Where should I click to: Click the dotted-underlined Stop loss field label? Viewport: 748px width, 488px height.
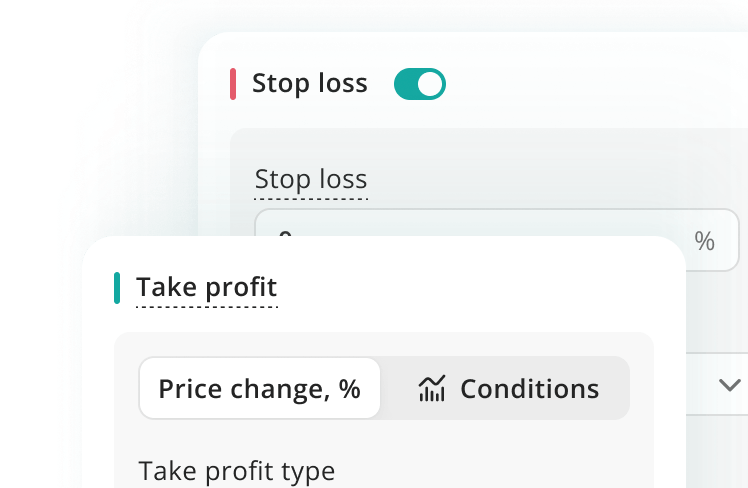click(311, 180)
